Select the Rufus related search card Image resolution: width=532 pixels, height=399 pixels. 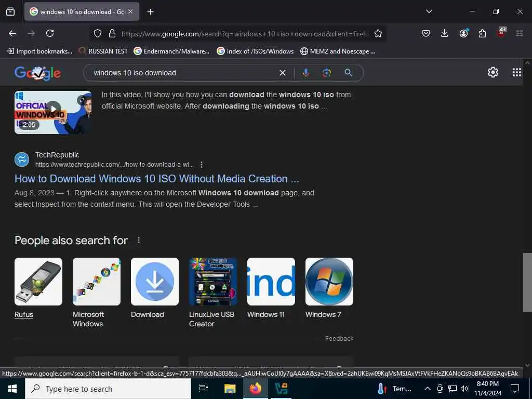(38, 282)
